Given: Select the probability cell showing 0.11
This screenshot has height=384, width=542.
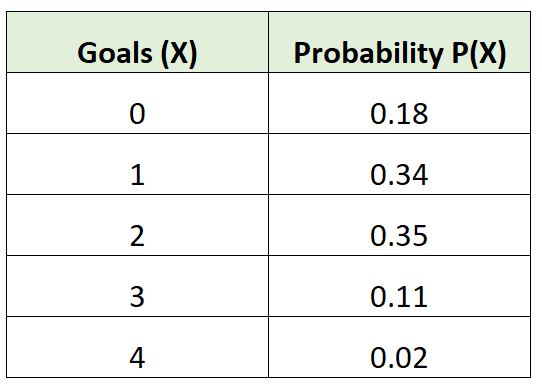Looking at the screenshot, I should (399, 286).
